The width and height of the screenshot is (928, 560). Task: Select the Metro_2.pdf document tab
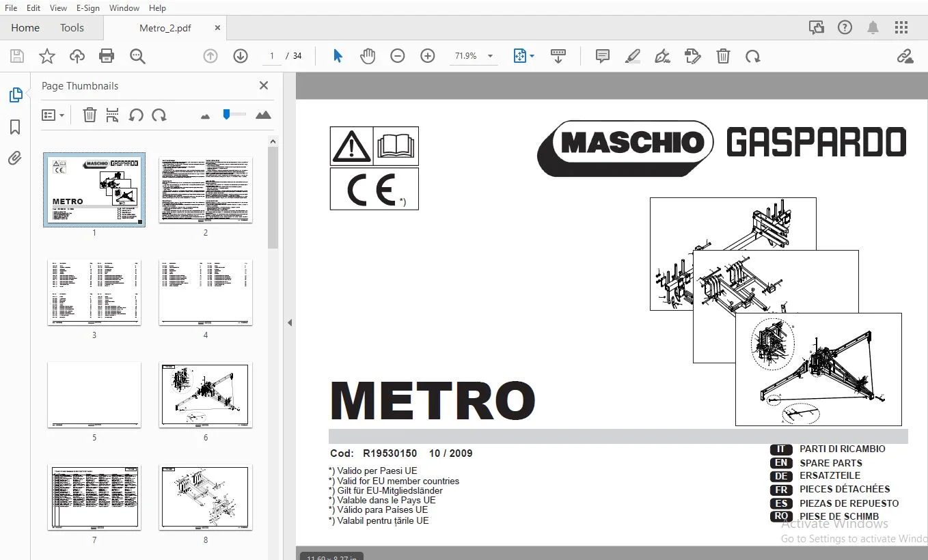[165, 28]
